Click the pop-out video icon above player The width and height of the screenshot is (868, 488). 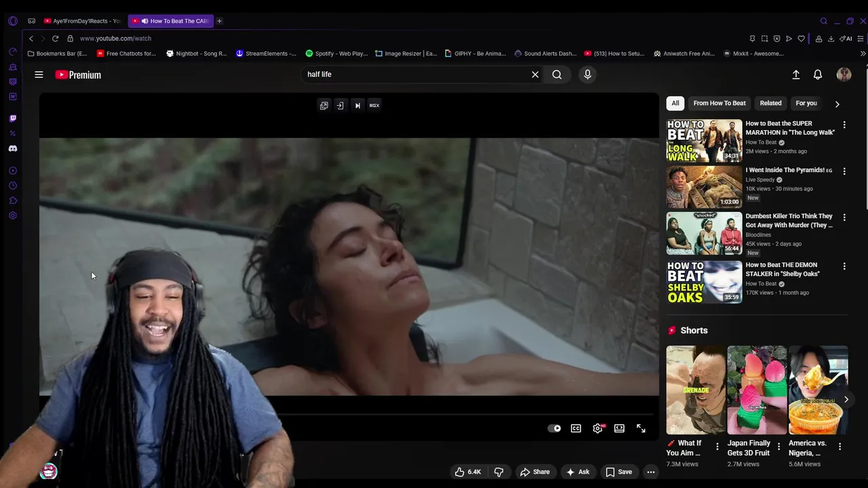click(324, 106)
